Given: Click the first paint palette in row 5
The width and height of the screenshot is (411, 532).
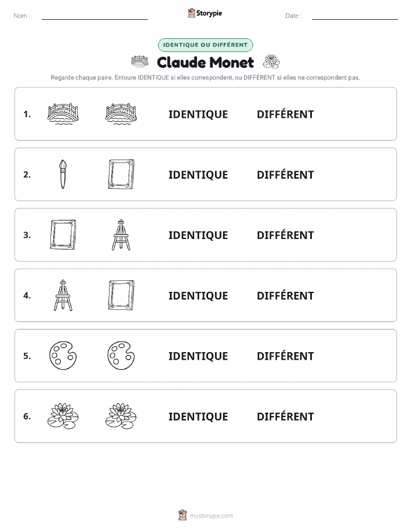Looking at the screenshot, I should pyautogui.click(x=63, y=356).
